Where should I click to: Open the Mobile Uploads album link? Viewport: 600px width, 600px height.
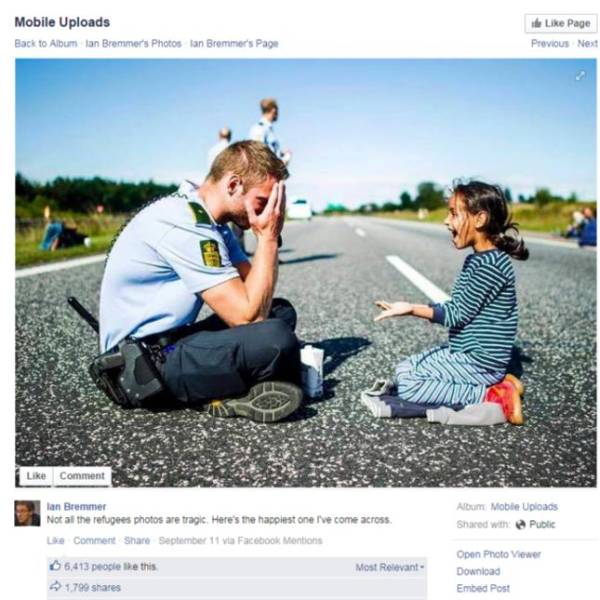(524, 506)
